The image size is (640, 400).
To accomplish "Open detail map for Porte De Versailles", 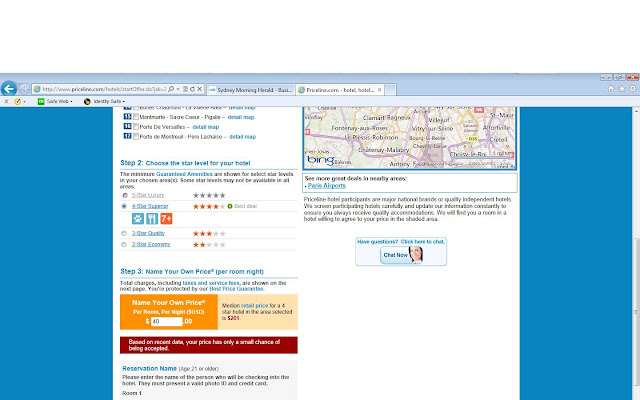I will 206,127.
